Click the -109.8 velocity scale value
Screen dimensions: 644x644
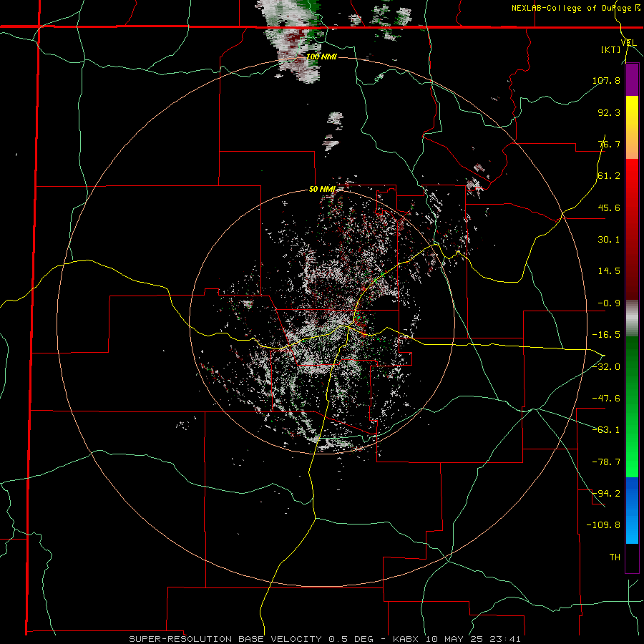(603, 525)
